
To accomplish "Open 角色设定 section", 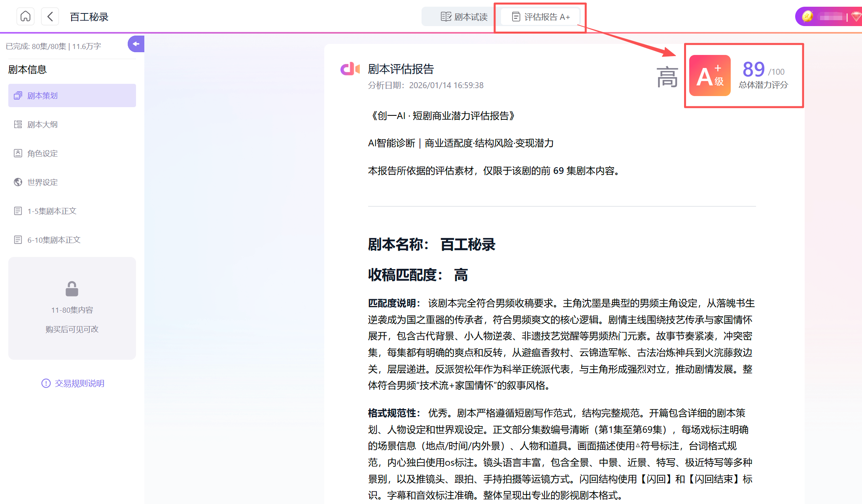I will (x=42, y=153).
